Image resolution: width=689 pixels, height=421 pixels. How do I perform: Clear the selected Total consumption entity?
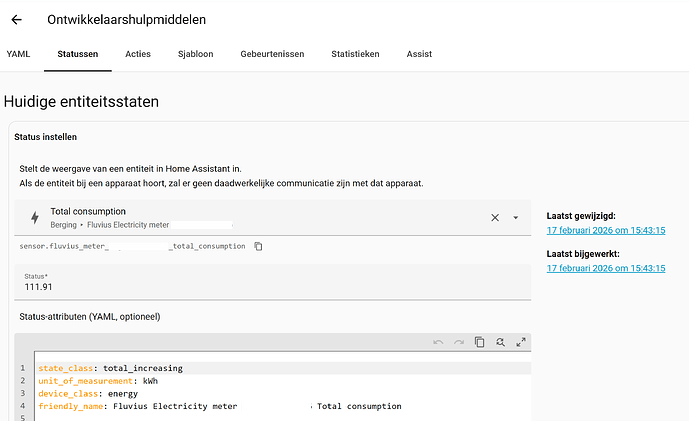[495, 218]
